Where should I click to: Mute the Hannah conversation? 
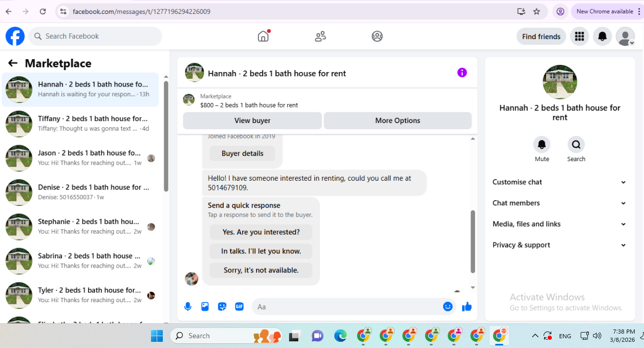pyautogui.click(x=541, y=145)
